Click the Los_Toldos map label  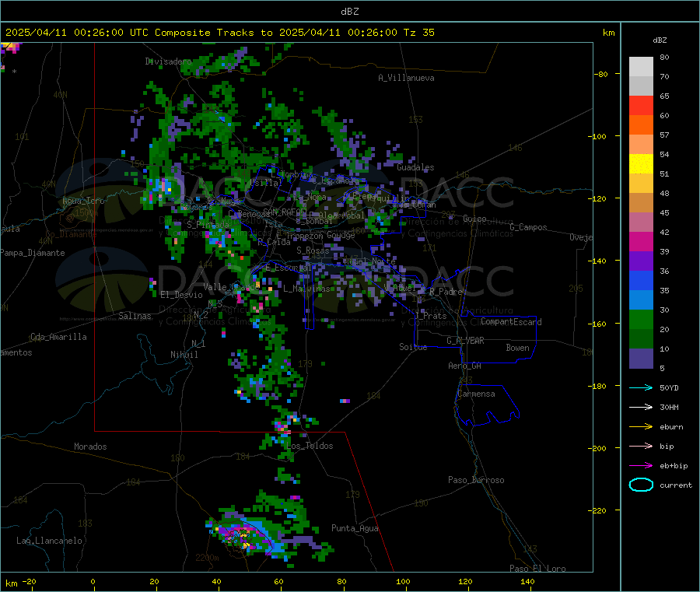pyautogui.click(x=310, y=446)
